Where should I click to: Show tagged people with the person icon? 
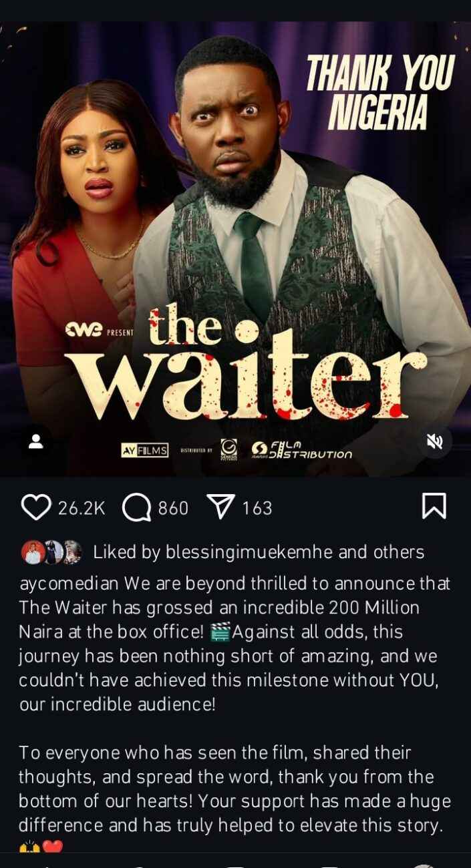[x=36, y=441]
